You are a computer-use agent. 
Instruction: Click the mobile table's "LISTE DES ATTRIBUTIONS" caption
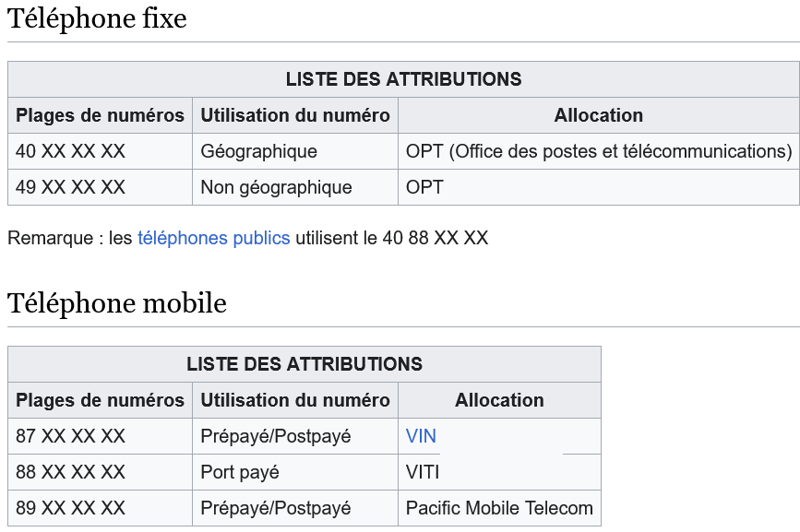click(x=304, y=364)
